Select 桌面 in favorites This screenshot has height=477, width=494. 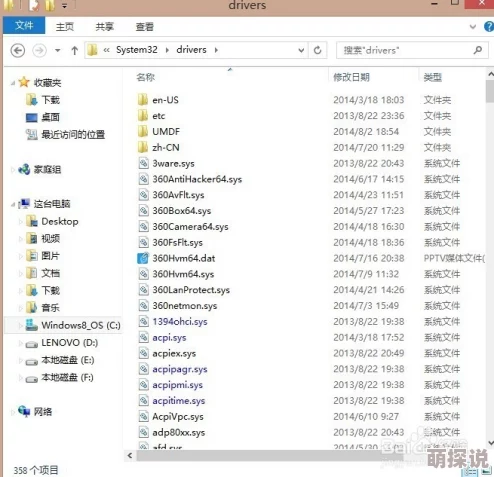[51, 117]
